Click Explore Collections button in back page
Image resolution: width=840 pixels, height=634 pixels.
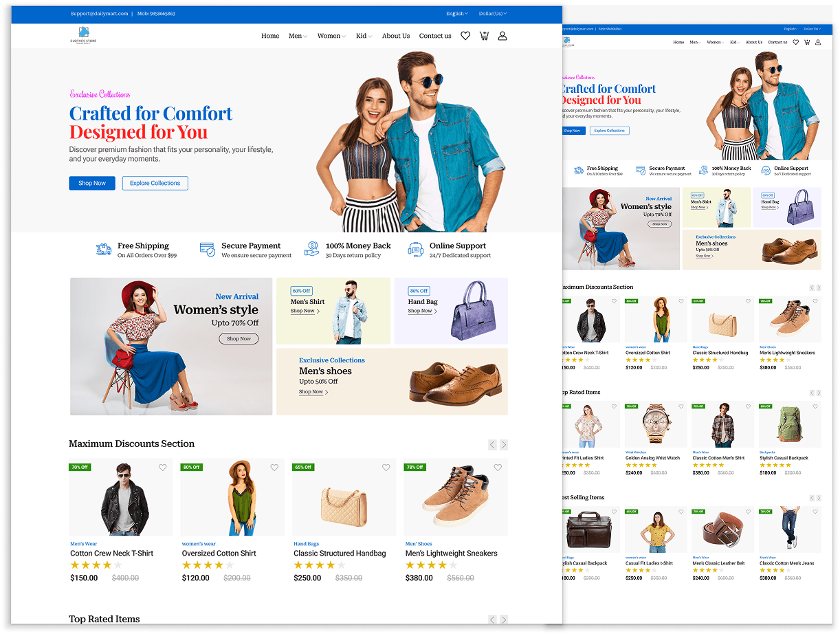(610, 131)
